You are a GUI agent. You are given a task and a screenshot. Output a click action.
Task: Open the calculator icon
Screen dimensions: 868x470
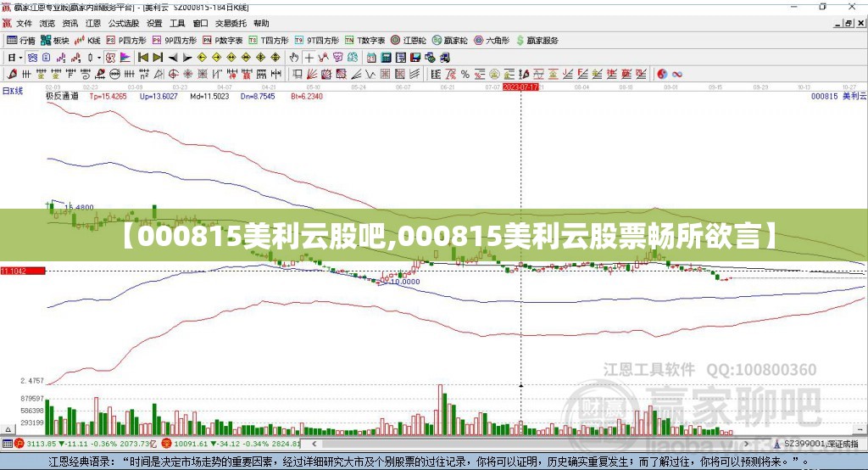[386, 58]
